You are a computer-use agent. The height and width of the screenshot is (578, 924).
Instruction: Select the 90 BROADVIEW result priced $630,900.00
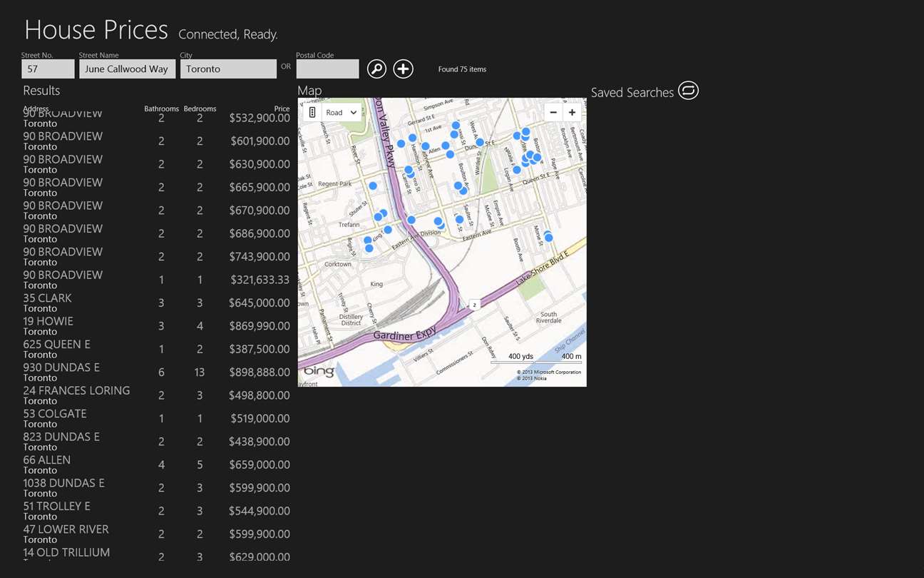point(156,164)
